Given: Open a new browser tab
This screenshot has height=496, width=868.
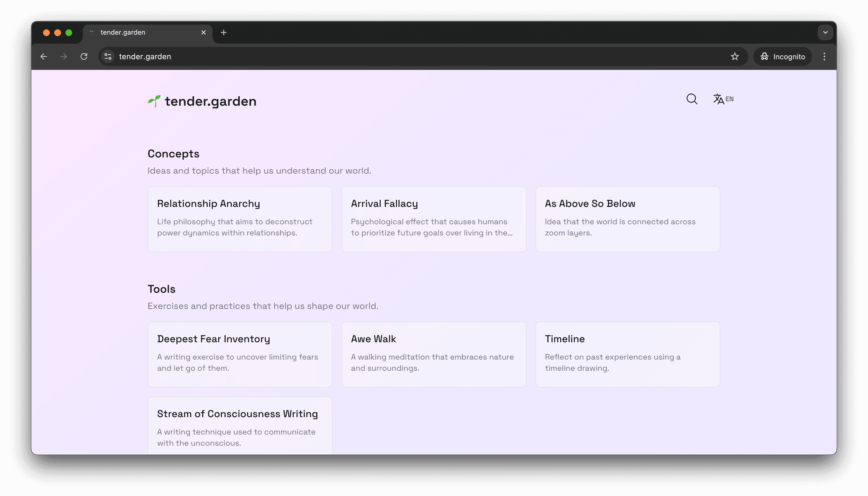Looking at the screenshot, I should point(223,33).
